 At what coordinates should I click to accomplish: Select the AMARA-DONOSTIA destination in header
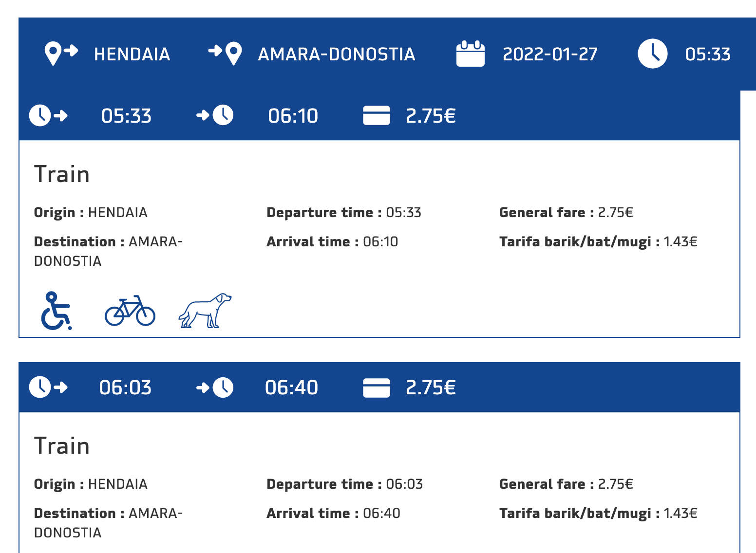coord(336,54)
